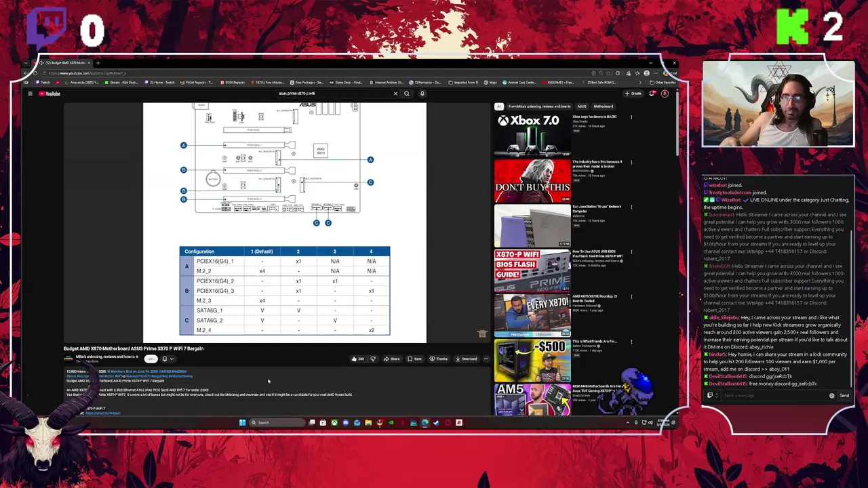Open the amzn.to link in description
This screenshot has width=868, height=488.
tap(102, 413)
